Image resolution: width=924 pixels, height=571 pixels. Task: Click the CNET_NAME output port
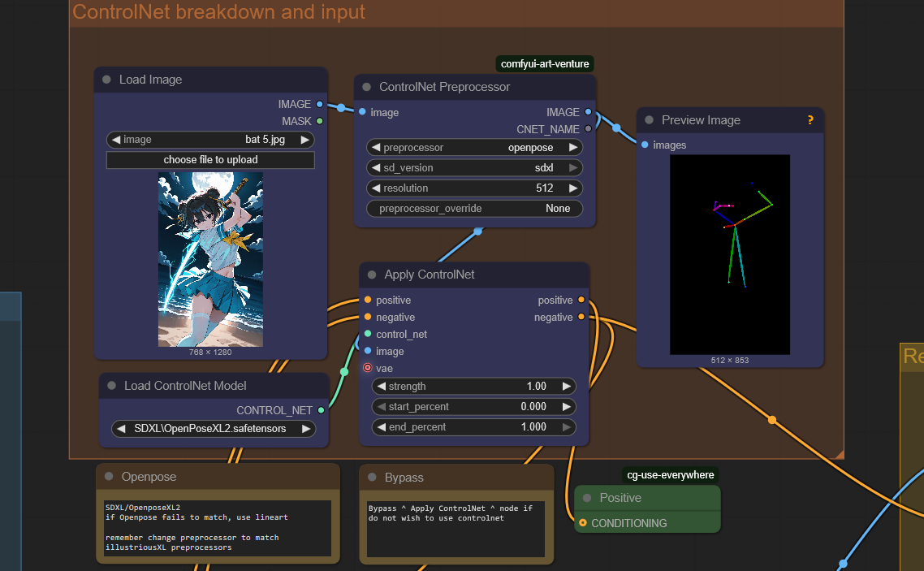coord(588,129)
